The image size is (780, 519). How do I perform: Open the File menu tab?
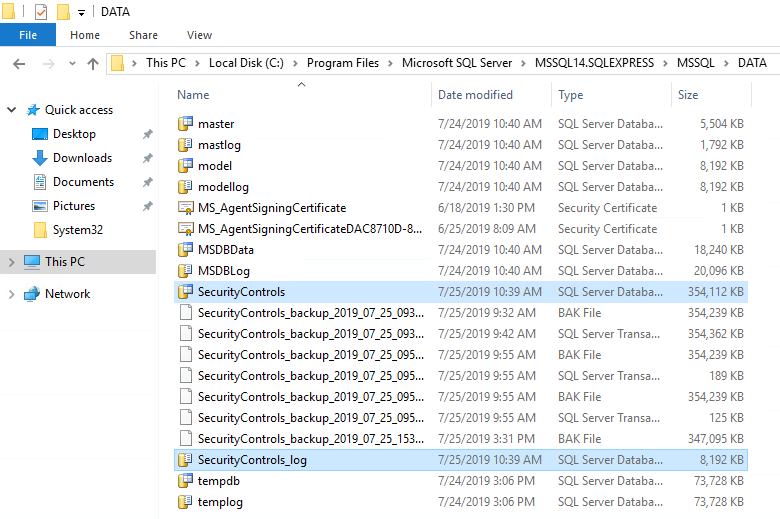tap(28, 35)
